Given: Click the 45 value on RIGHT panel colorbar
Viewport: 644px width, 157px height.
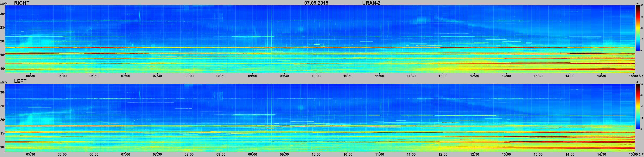Looking at the screenshot, I should tap(642, 17).
